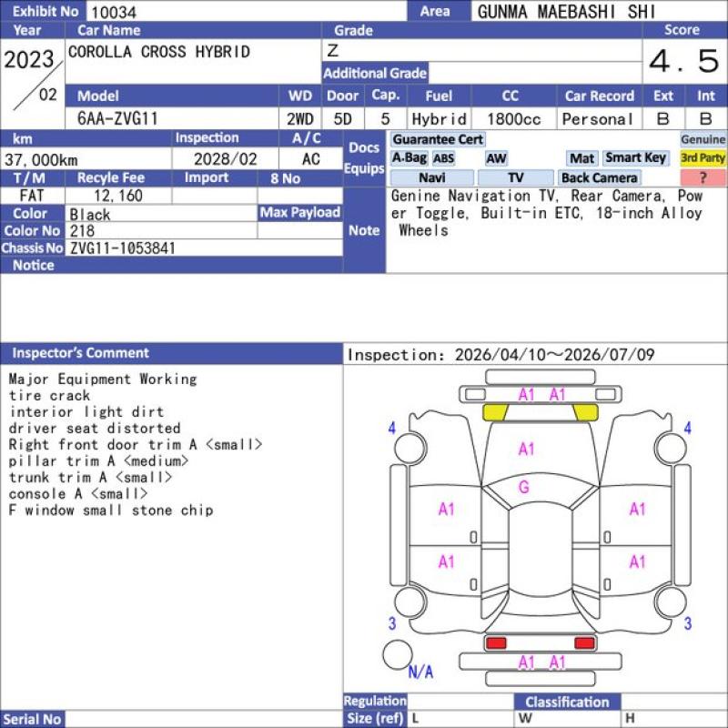This screenshot has width=728, height=728.
Task: Click the G mark on the windshield
Action: click(x=524, y=487)
